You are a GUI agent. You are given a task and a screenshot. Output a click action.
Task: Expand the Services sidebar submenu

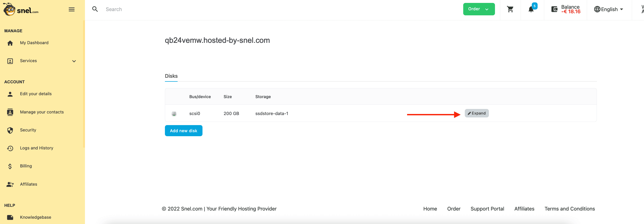[74, 61]
